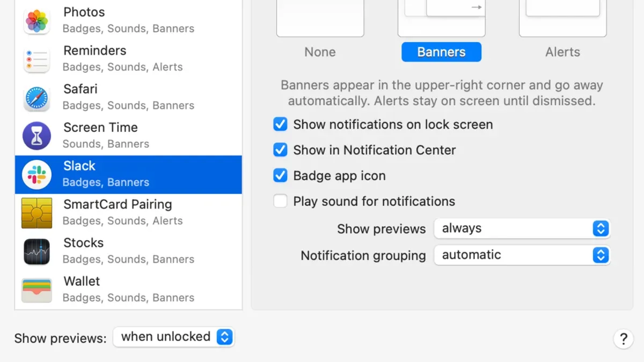Click the 'Notification grouping' label
The width and height of the screenshot is (644, 362).
click(x=363, y=255)
